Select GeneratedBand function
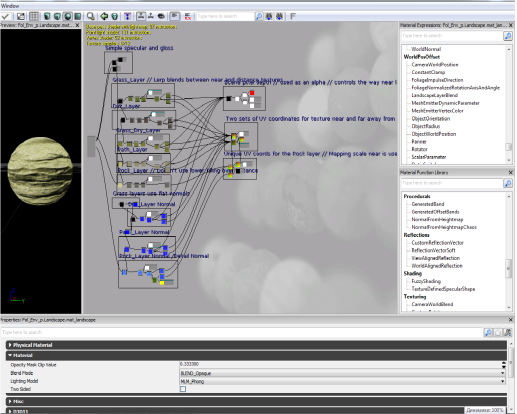The height and width of the screenshot is (414, 517). [x=428, y=204]
